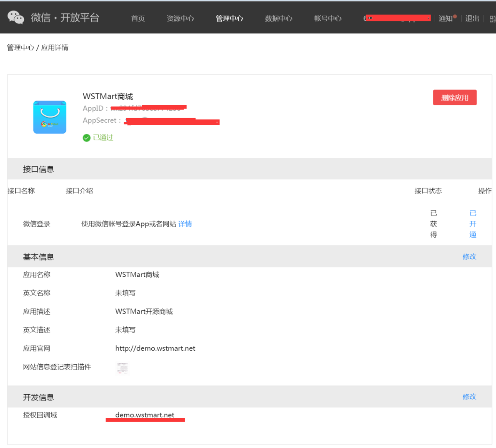Click the 已获得 status cell
Screen dimensions: 496x448
coord(433,224)
